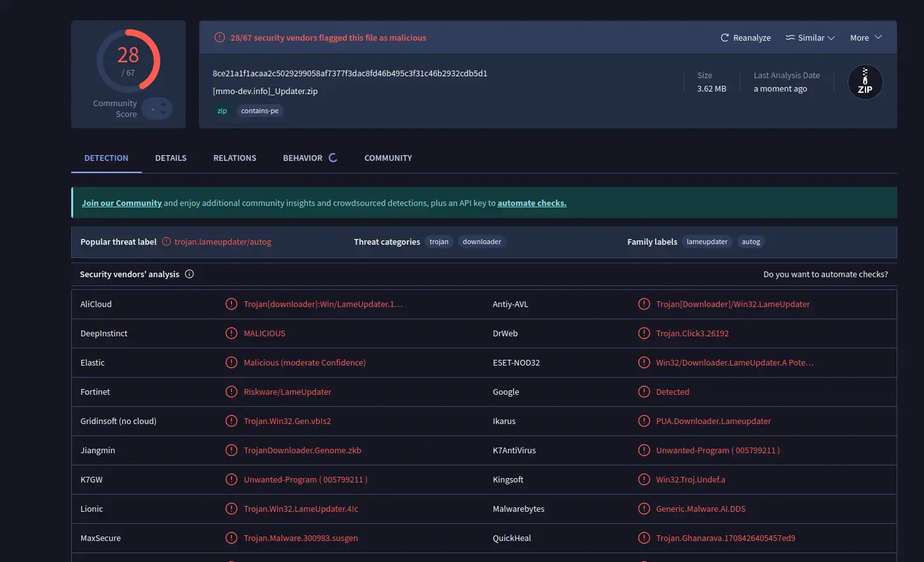The image size is (924, 562).
Task: Select the 'trojan' threat category chip
Action: pyautogui.click(x=439, y=242)
